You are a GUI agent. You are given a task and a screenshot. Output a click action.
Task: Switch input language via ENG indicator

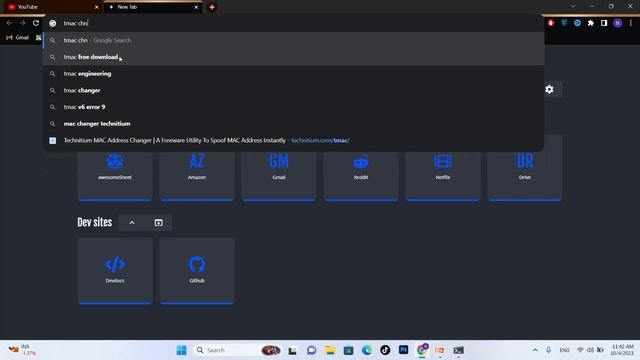tap(564, 350)
